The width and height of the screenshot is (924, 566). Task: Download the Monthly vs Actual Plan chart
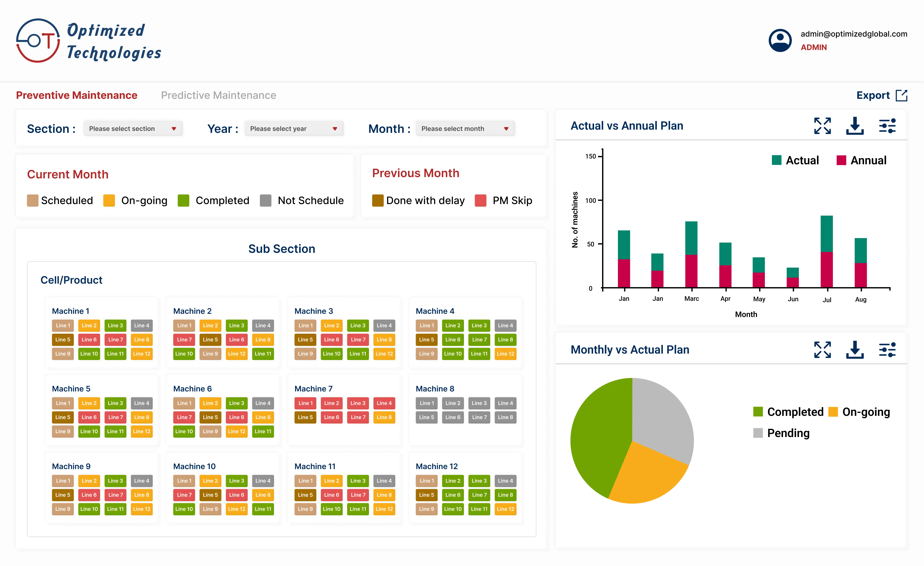855,350
